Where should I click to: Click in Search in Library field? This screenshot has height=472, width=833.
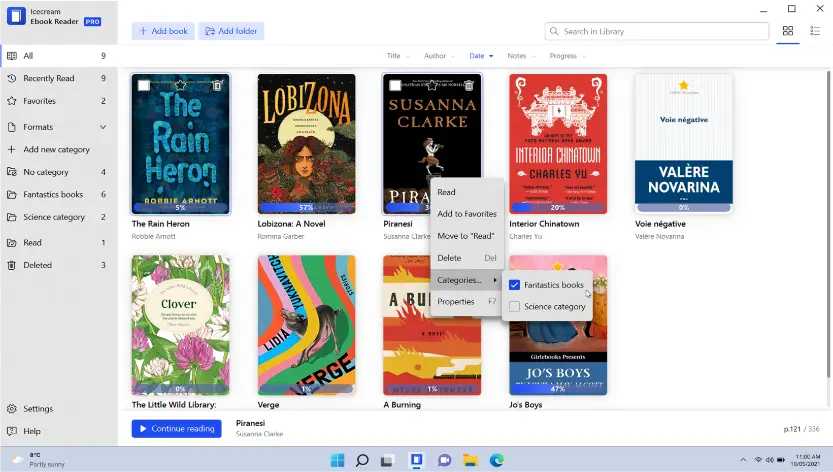click(x=657, y=31)
